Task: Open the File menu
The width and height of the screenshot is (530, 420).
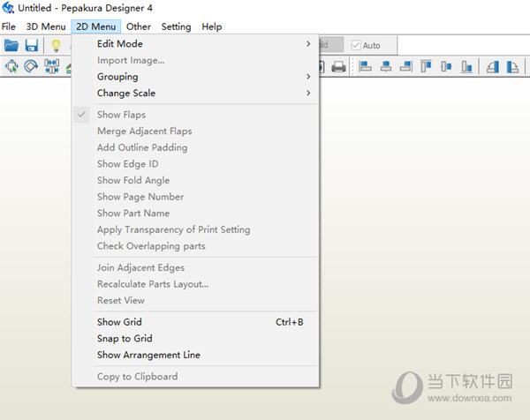Action: point(9,26)
